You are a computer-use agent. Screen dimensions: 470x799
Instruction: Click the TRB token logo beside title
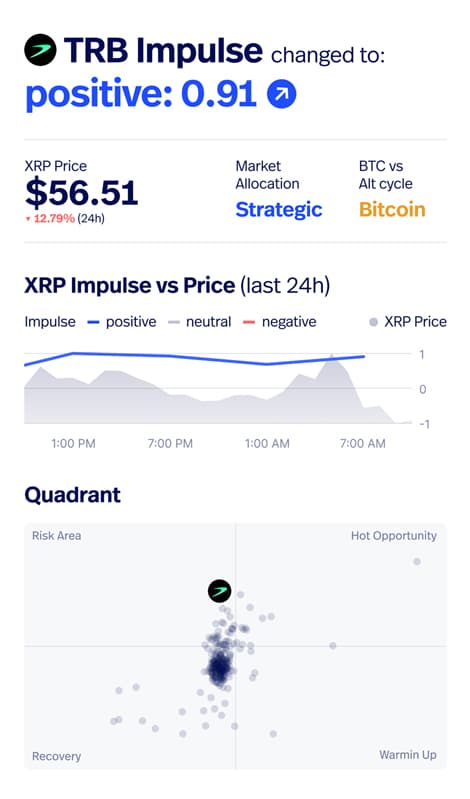click(40, 50)
